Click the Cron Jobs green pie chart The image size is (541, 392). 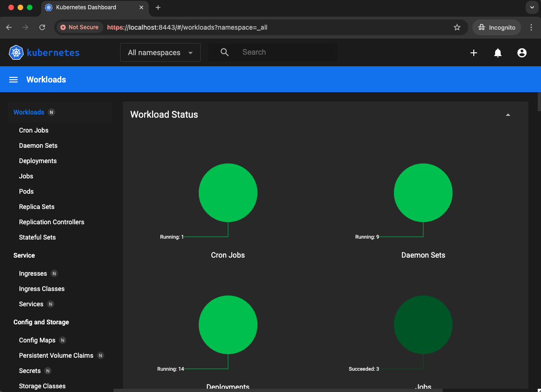pyautogui.click(x=228, y=193)
